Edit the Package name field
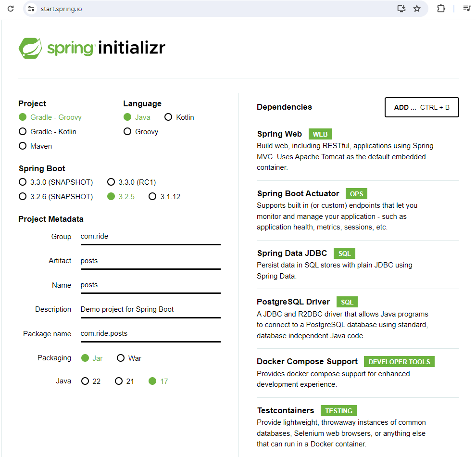 pyautogui.click(x=150, y=334)
